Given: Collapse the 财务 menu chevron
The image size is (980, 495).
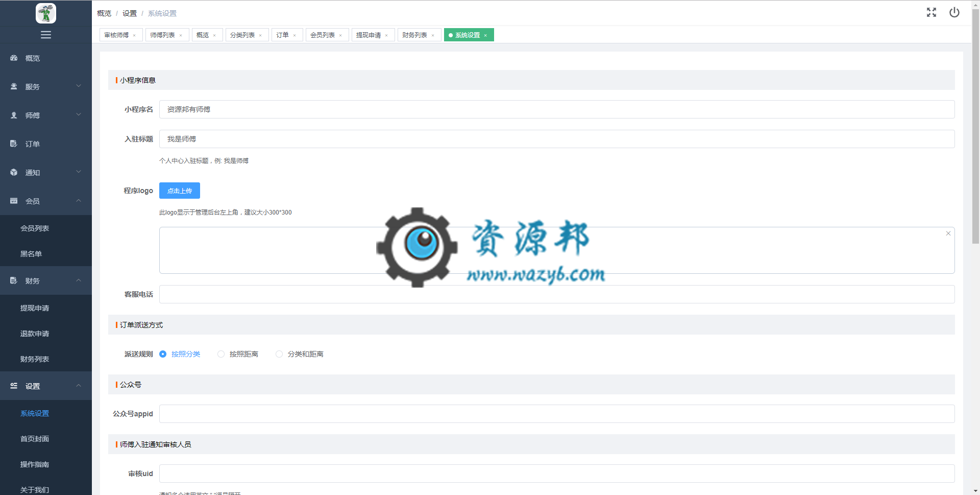Looking at the screenshot, I should [x=79, y=280].
